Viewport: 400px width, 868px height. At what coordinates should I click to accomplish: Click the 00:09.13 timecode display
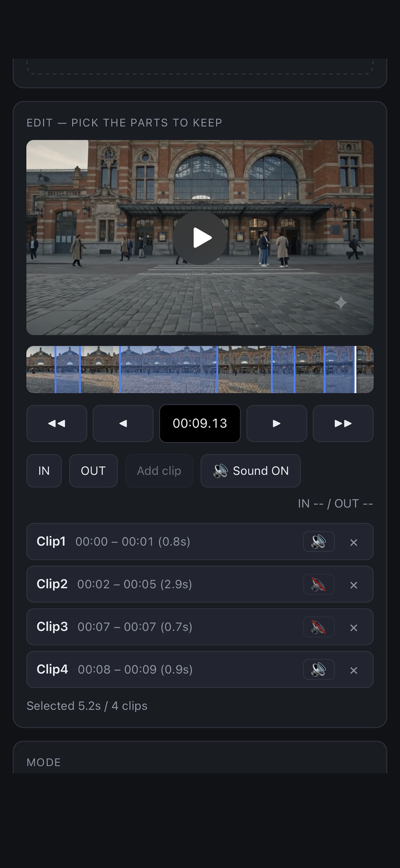[200, 423]
